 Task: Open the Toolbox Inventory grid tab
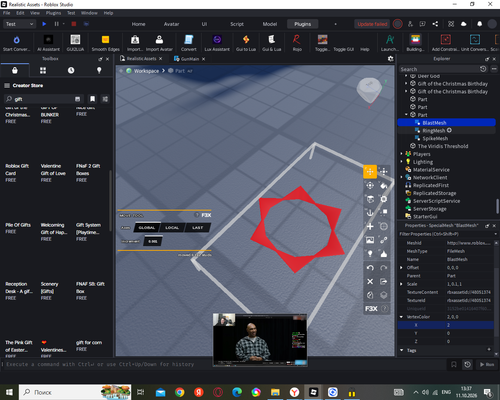pos(43,70)
